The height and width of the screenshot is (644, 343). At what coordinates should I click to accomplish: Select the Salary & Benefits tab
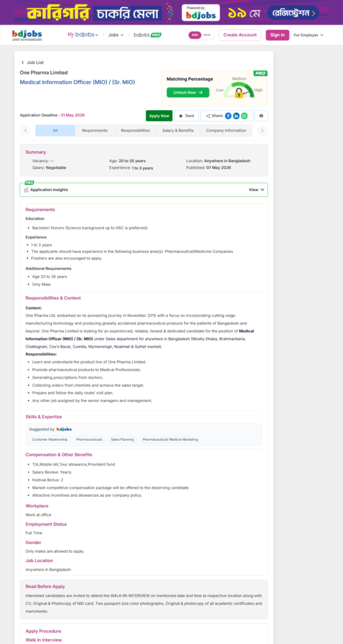point(178,131)
